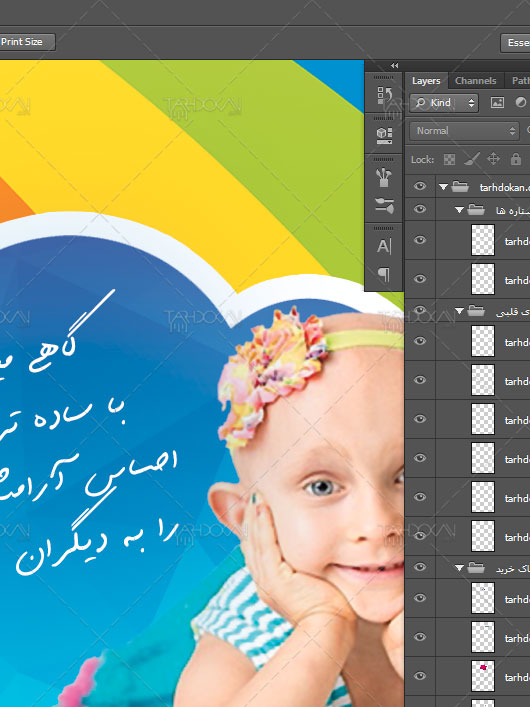530x707 pixels.
Task: Toggle lock position move icon
Action: pyautogui.click(x=493, y=159)
